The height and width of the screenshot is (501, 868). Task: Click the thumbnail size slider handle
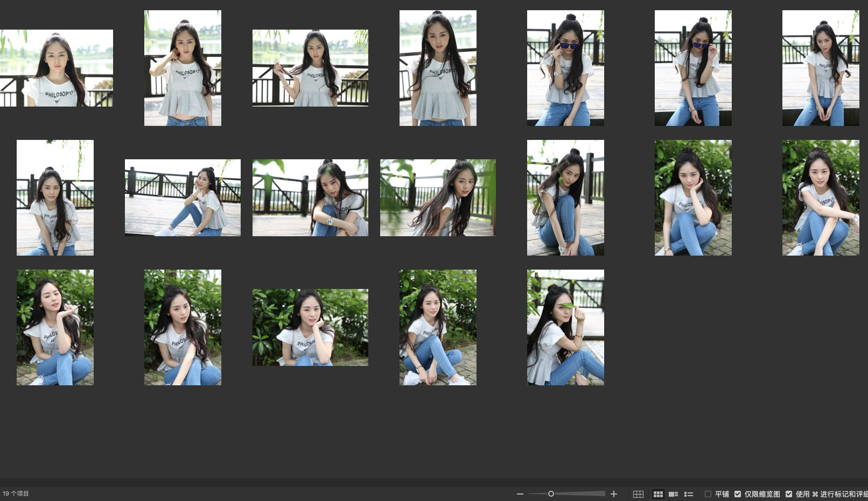tap(551, 494)
